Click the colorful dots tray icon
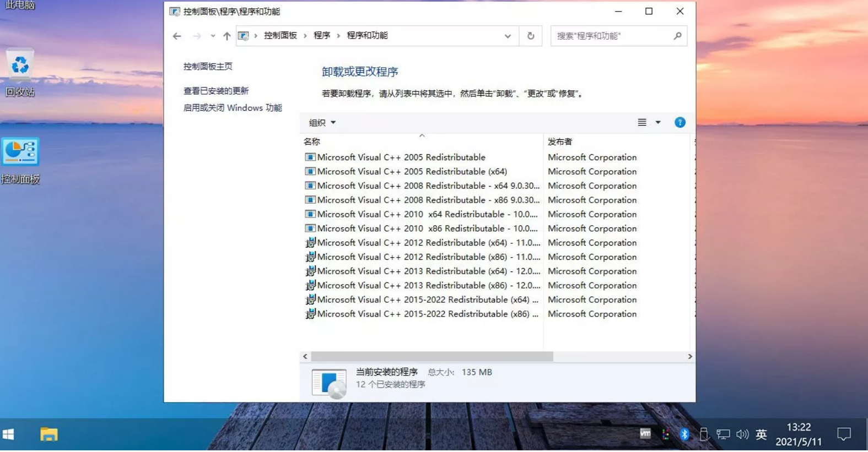Viewport: 868px width, 452px height. coord(665,435)
